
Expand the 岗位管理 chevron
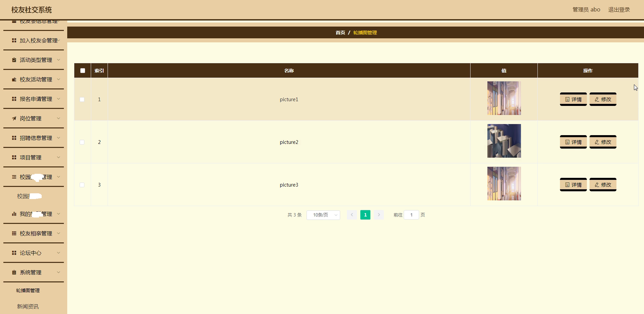click(58, 118)
